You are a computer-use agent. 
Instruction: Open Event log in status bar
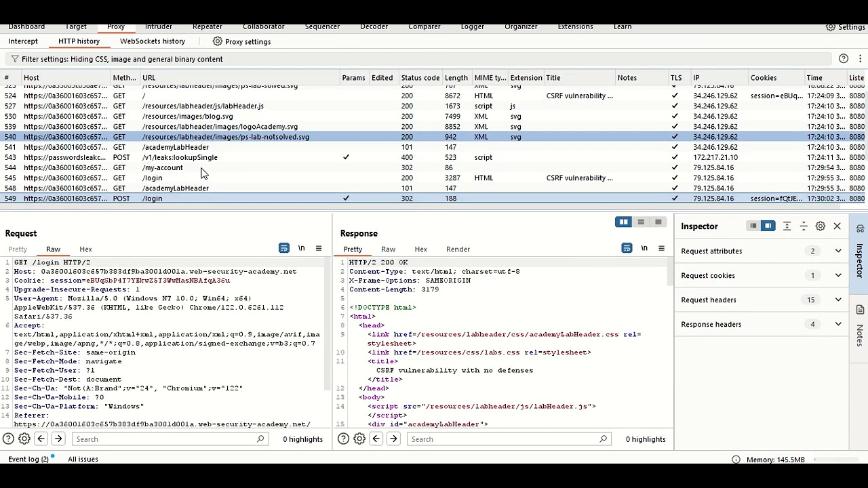tap(28, 460)
